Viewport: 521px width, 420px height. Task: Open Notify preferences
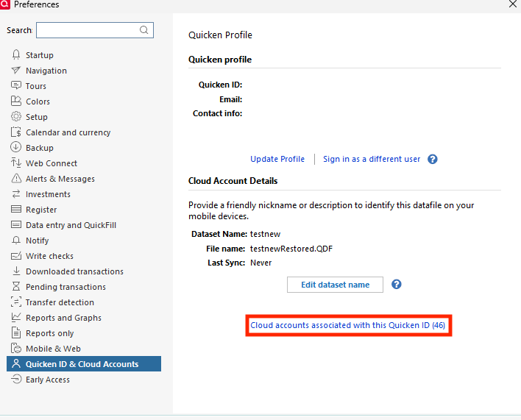[38, 241]
